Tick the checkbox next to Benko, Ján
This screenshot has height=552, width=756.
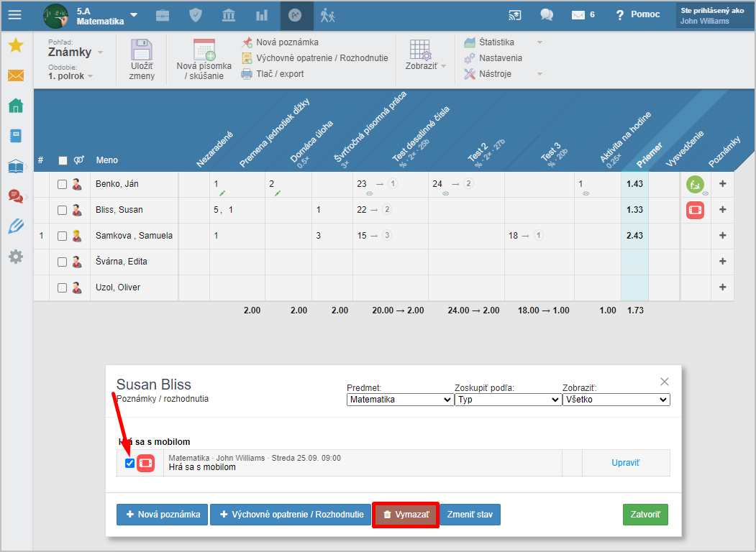[x=62, y=185]
